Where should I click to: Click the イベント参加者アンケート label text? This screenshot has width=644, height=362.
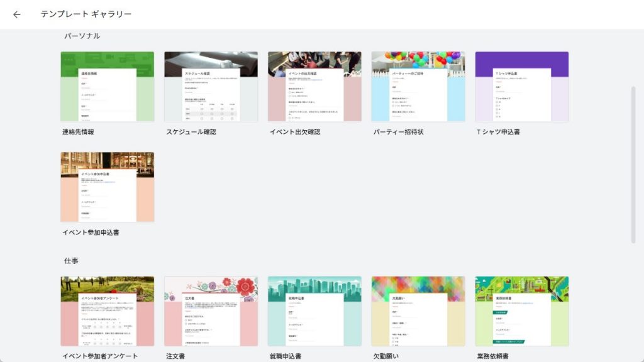[x=100, y=356]
